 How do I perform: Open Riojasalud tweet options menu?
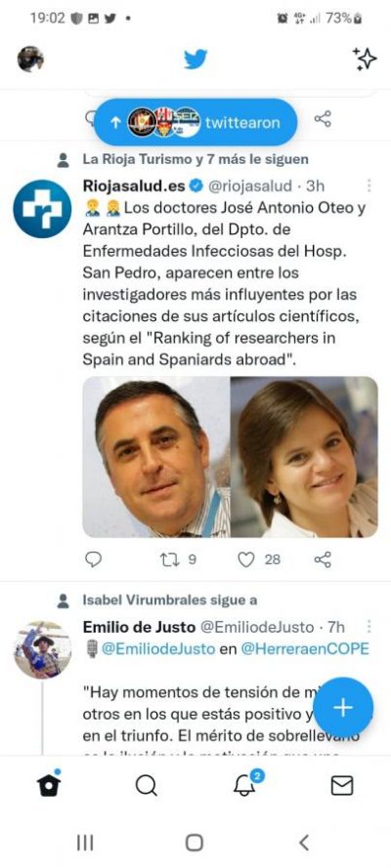coord(369,186)
